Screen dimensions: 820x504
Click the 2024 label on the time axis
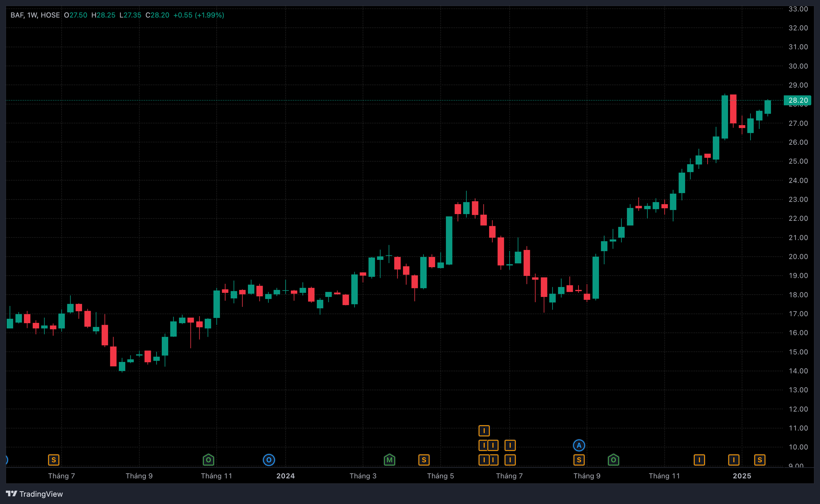(286, 476)
